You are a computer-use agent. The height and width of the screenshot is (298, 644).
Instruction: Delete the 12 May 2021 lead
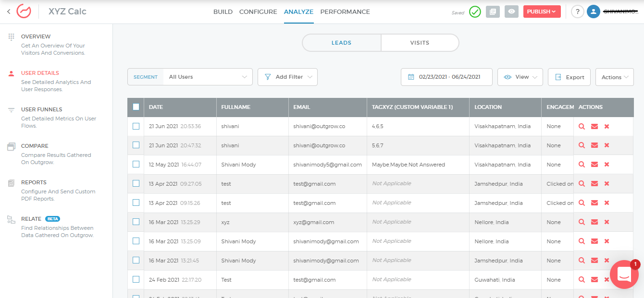point(607,165)
